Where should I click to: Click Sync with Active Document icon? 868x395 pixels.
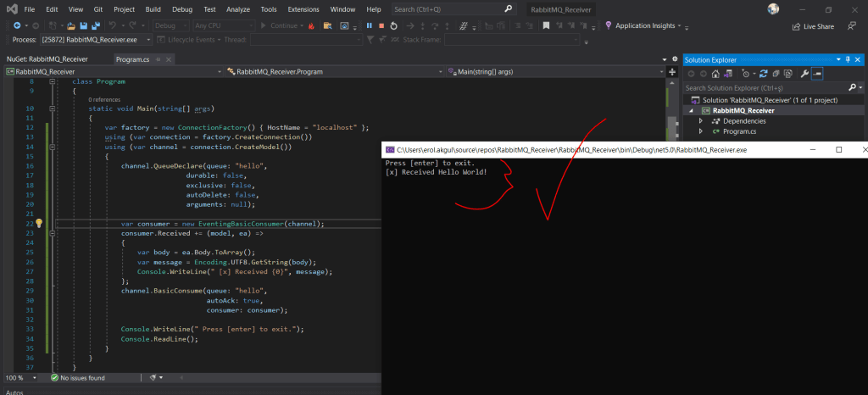(x=764, y=74)
